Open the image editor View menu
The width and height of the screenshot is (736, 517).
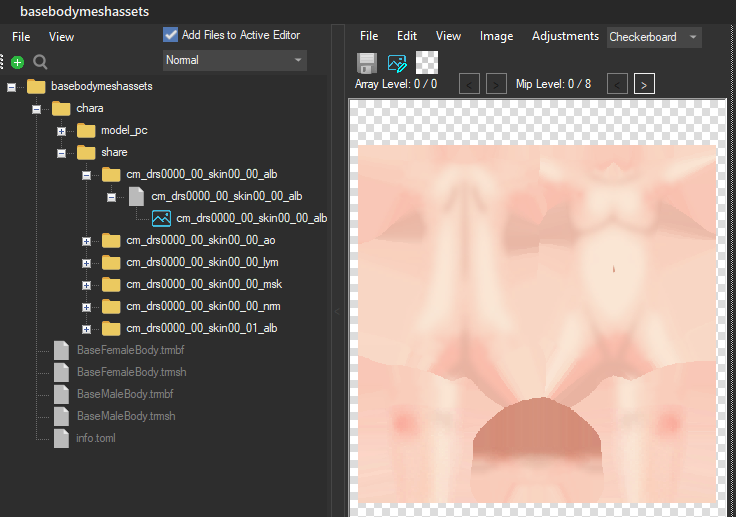tap(448, 36)
